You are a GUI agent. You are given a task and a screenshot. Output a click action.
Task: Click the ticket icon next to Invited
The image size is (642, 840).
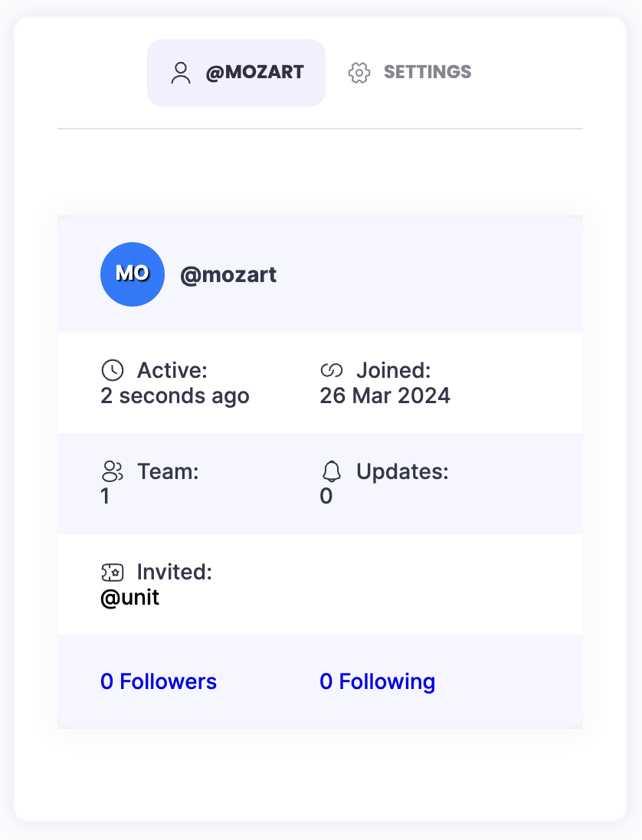point(113,572)
